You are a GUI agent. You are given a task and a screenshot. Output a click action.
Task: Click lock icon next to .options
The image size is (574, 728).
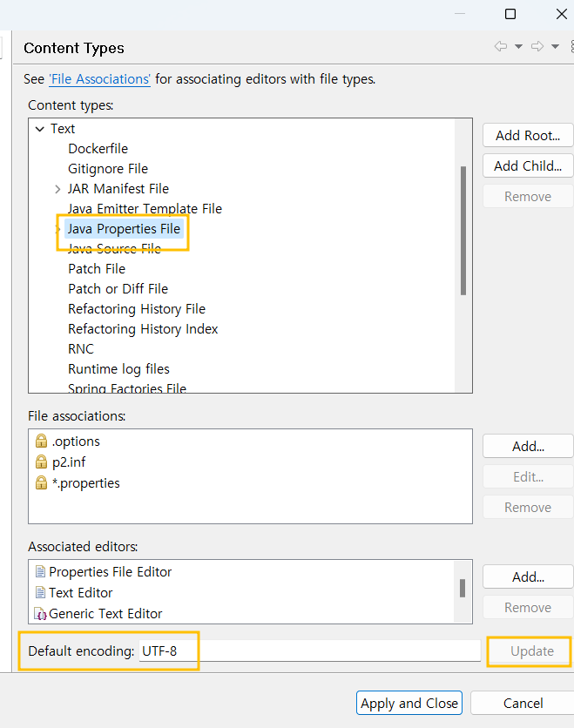[x=41, y=441]
